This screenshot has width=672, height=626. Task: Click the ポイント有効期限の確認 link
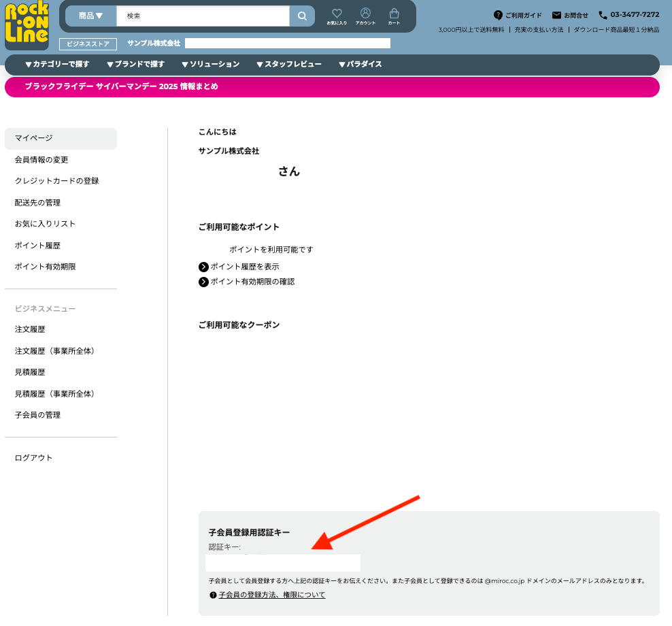pyautogui.click(x=252, y=282)
